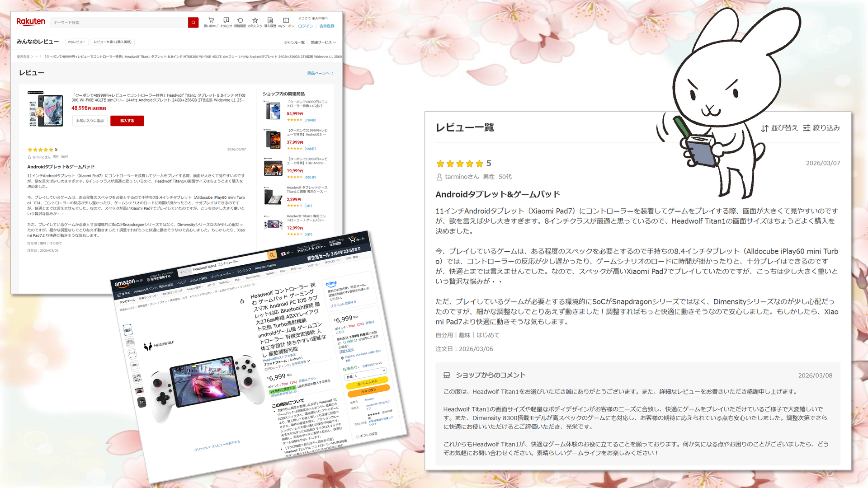Open the 絞り込み filter control

pyautogui.click(x=821, y=128)
